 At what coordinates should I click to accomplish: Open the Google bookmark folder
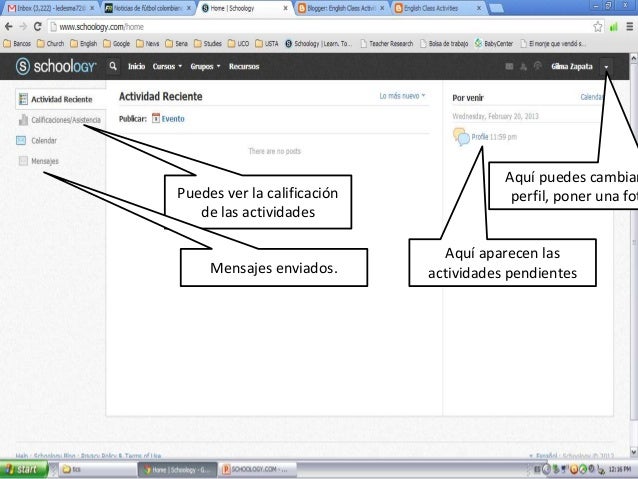tap(117, 44)
